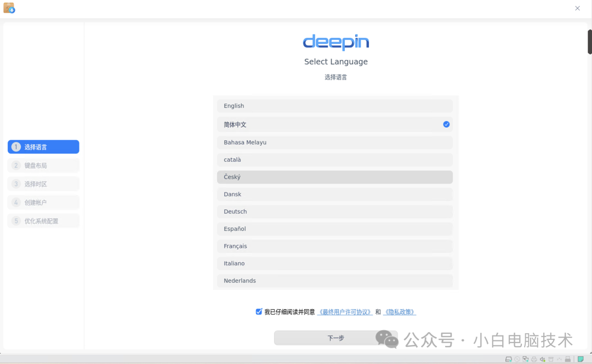Open the 最终用户许可协议 link
Screen dimensions: 592x364
click(x=345, y=312)
